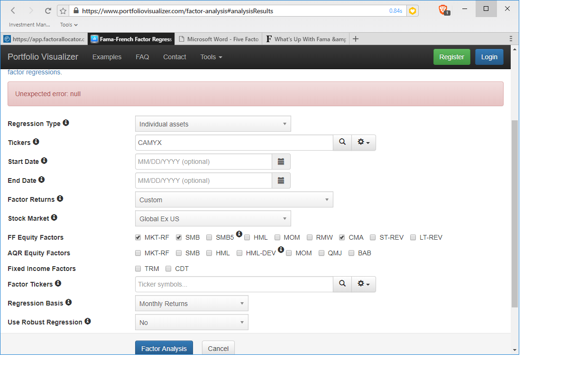Click the Start Date input field
The image size is (588, 378).
[203, 162]
